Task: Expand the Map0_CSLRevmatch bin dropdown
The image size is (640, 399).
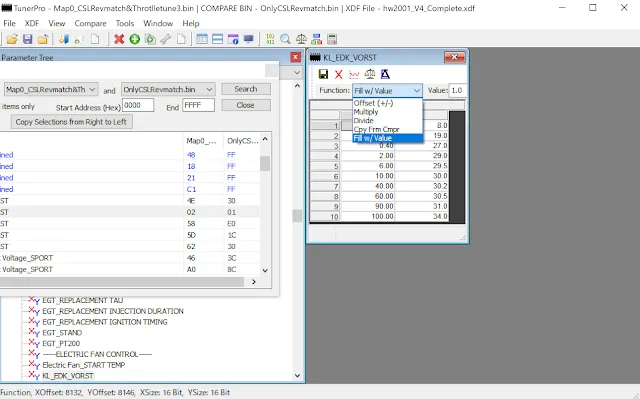Action: coord(51,89)
